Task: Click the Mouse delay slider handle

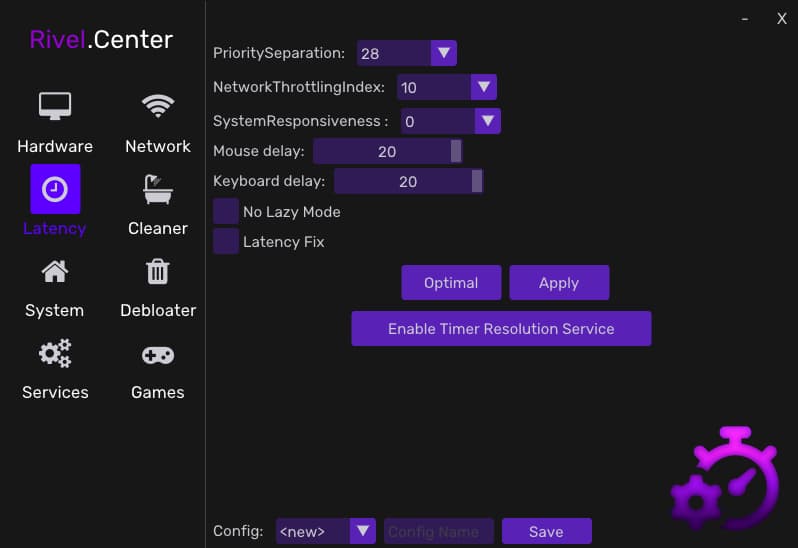Action: pos(456,151)
